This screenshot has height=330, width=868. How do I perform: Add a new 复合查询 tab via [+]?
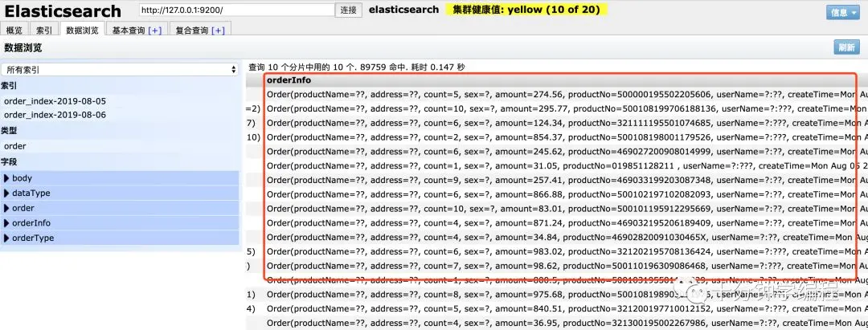(x=218, y=31)
